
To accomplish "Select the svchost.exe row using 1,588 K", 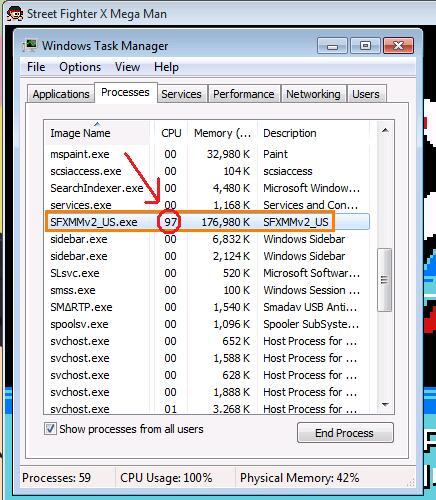I will (x=207, y=358).
